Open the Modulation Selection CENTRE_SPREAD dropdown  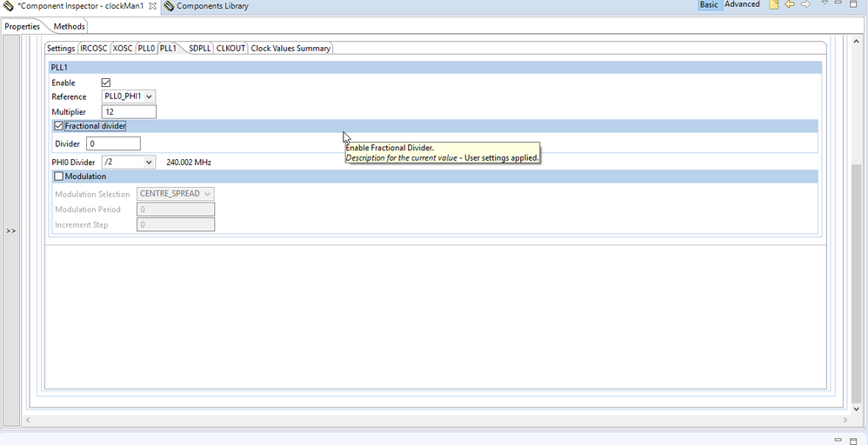[x=176, y=194]
